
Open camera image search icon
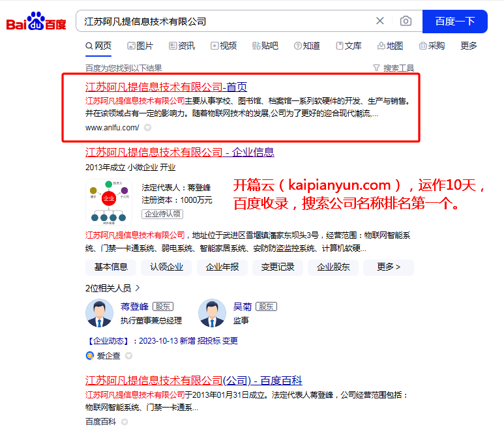pyautogui.click(x=406, y=22)
